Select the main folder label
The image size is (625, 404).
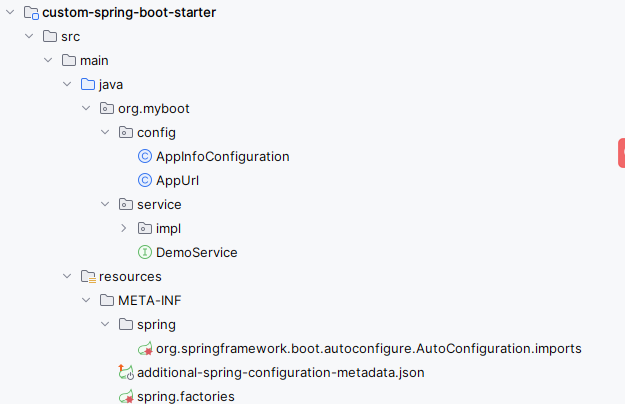point(94,61)
